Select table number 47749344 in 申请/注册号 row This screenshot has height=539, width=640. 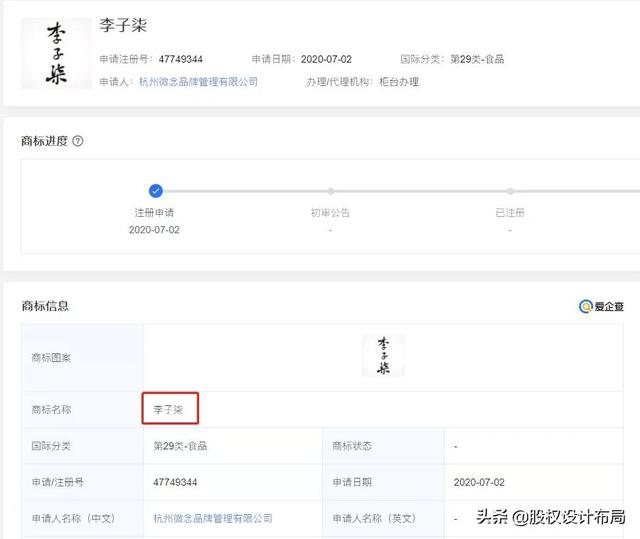[175, 482]
